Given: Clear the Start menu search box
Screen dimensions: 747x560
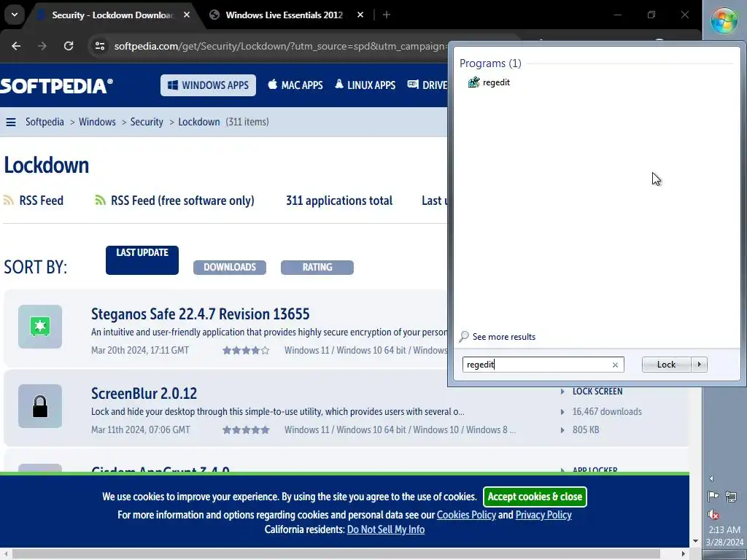Looking at the screenshot, I should [x=615, y=365].
